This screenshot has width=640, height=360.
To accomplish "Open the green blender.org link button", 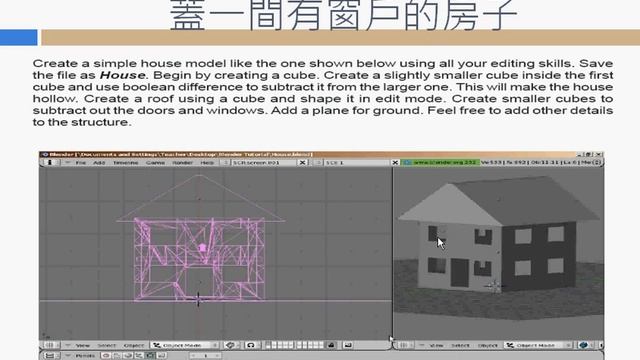I will pyautogui.click(x=440, y=162).
